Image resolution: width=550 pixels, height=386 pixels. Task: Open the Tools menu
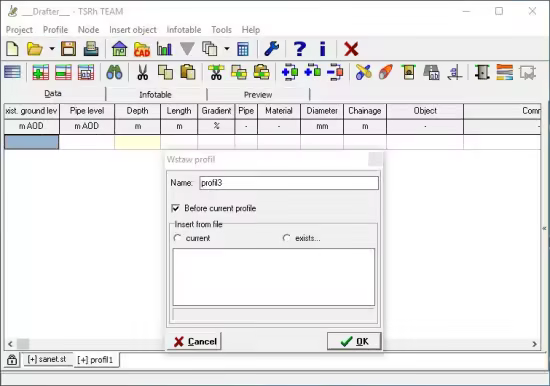[x=221, y=30]
